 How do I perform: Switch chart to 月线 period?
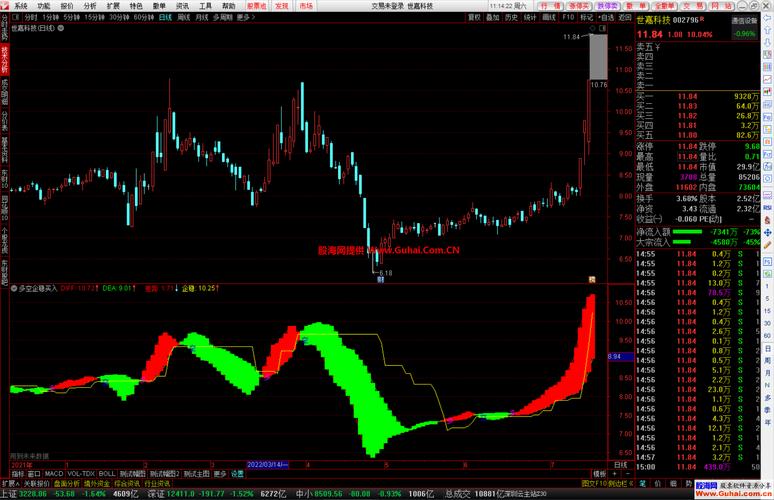tap(202, 17)
